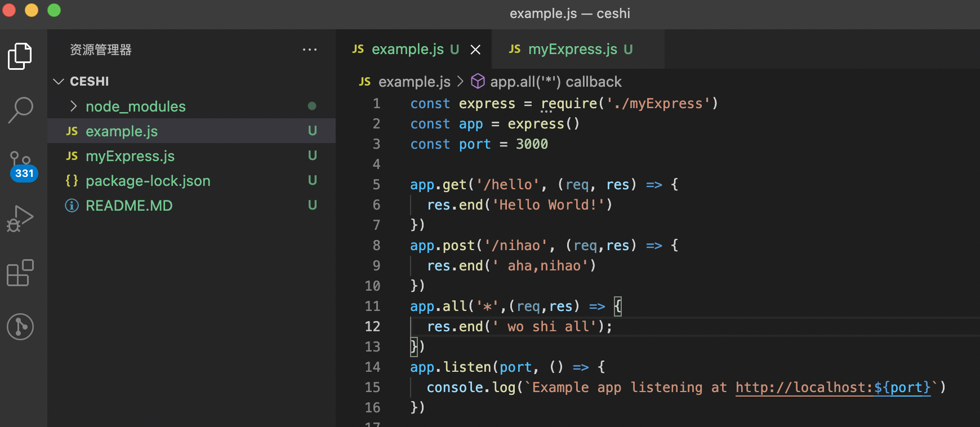Click console.log on line 15
This screenshot has width=980, height=427.
click(471, 388)
